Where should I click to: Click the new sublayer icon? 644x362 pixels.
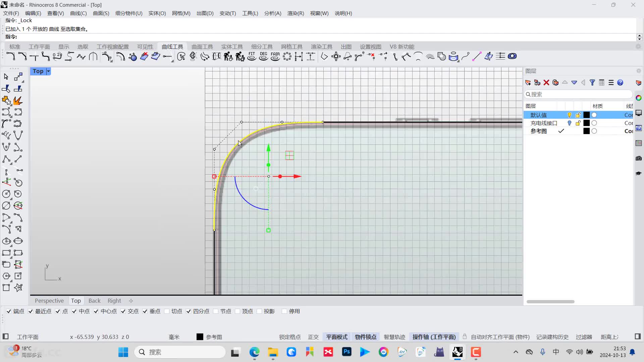coord(537,82)
